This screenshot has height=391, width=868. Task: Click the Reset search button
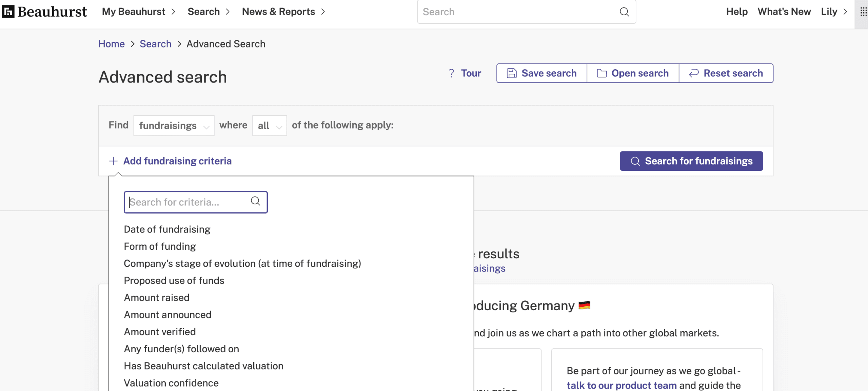click(x=726, y=73)
